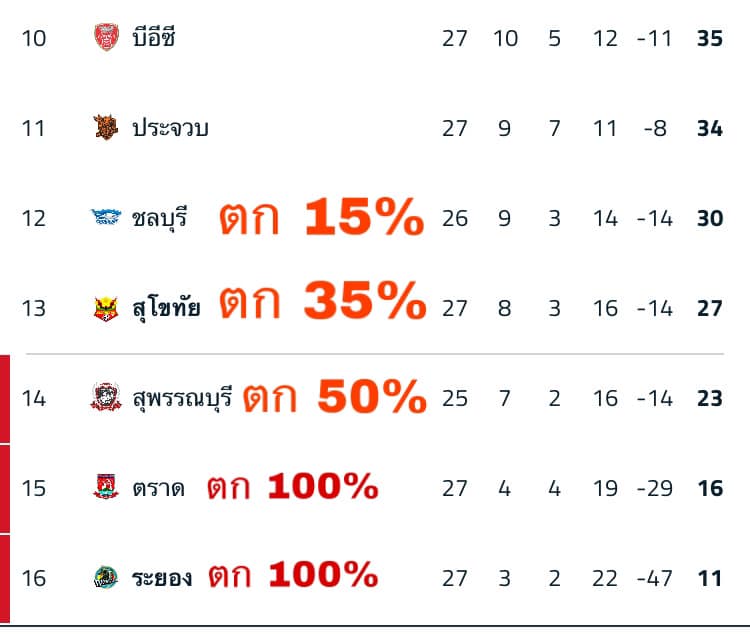Click ระยอง's -47 goal difference

pos(654,577)
